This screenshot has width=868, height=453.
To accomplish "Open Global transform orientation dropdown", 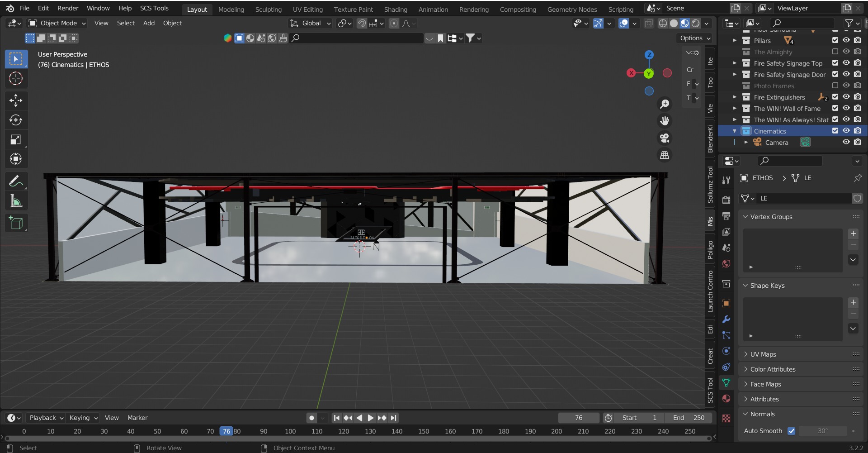I will pyautogui.click(x=311, y=23).
